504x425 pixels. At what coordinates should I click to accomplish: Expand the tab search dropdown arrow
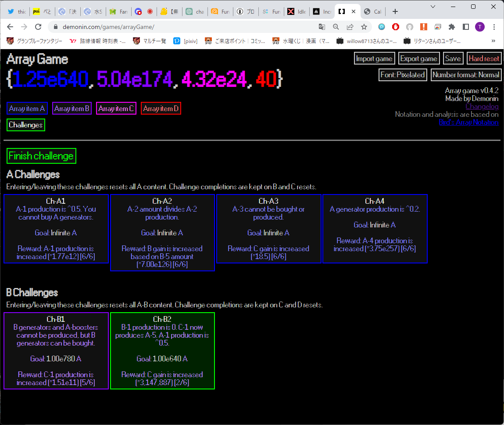[x=433, y=7]
